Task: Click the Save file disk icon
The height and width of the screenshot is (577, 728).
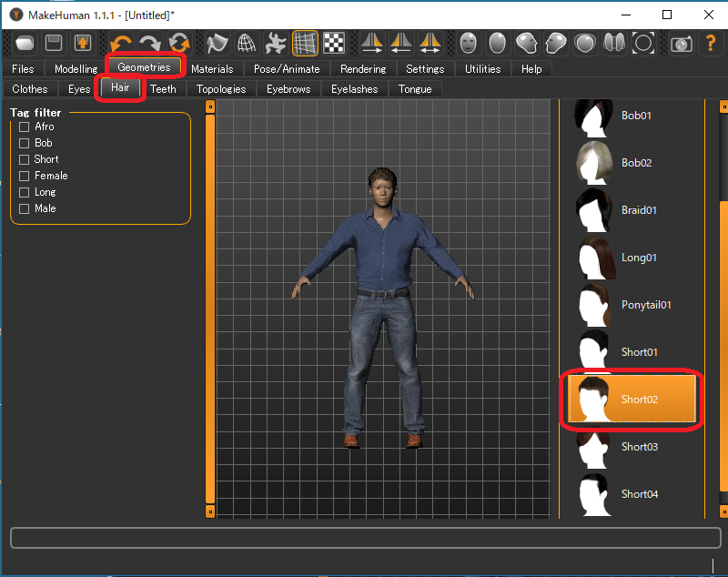Action: coord(54,43)
